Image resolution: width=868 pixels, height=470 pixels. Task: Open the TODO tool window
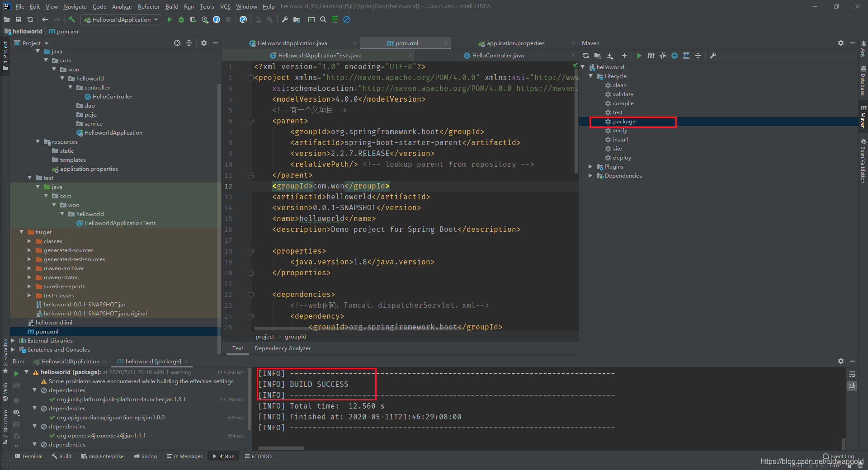click(x=258, y=456)
